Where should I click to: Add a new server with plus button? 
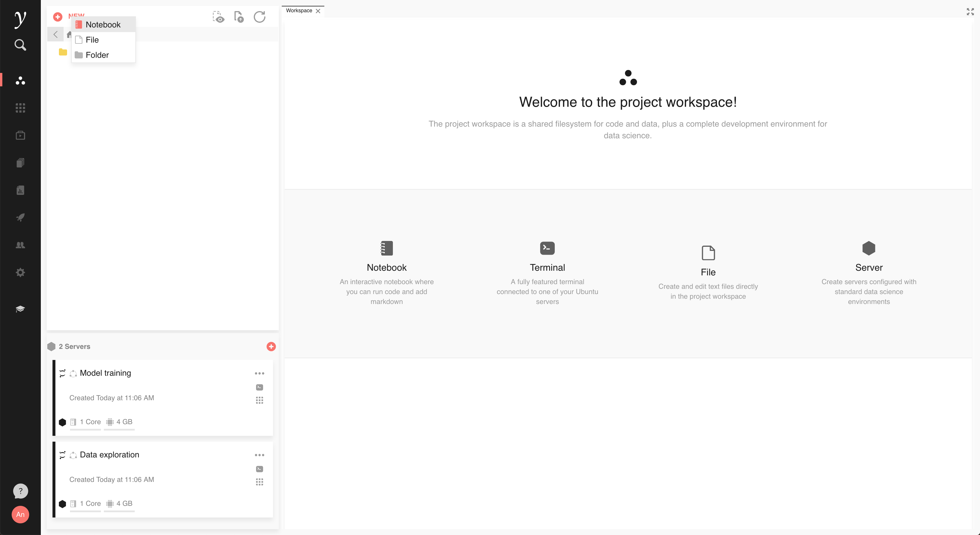(x=271, y=346)
